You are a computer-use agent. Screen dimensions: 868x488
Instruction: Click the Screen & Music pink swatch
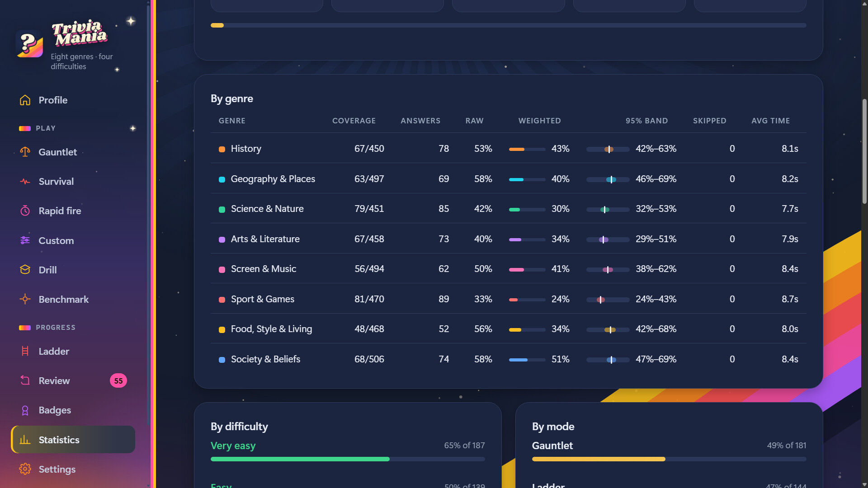coord(222,269)
